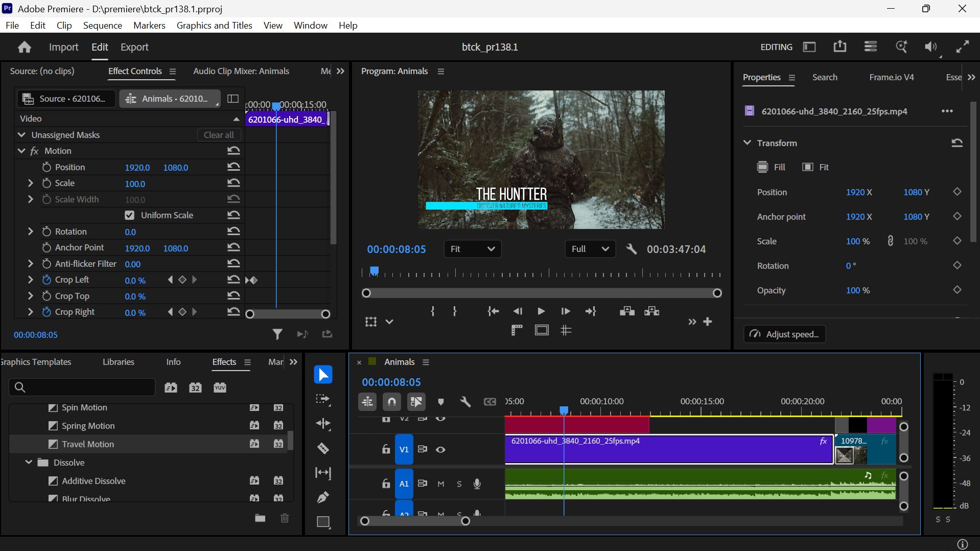Choose the Track Select Forward tool
The image size is (980, 551).
click(x=323, y=399)
